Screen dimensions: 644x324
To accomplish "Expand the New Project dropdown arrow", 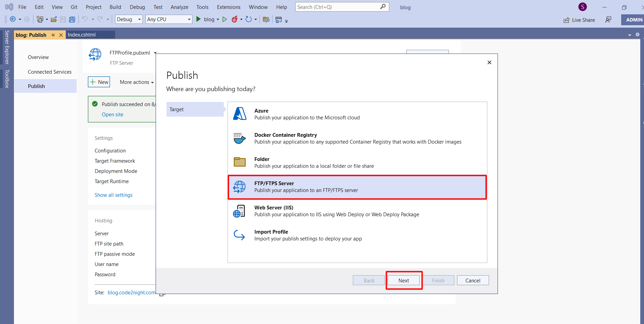I will (x=47, y=19).
